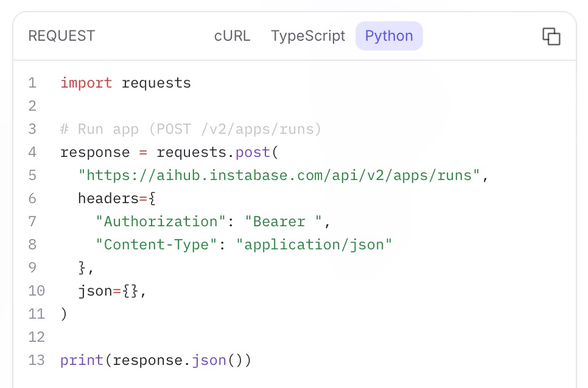Click the REQUEST panel header
The image size is (588, 388).
(x=61, y=36)
